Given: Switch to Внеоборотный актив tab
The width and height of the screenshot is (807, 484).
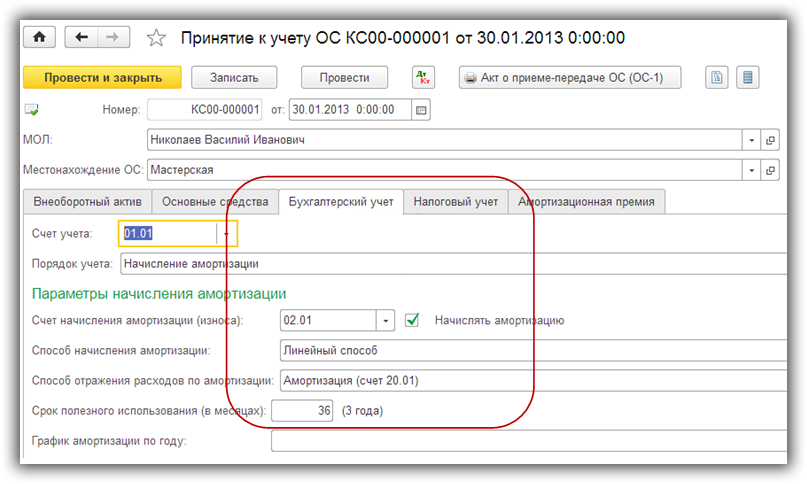Looking at the screenshot, I should (x=87, y=202).
